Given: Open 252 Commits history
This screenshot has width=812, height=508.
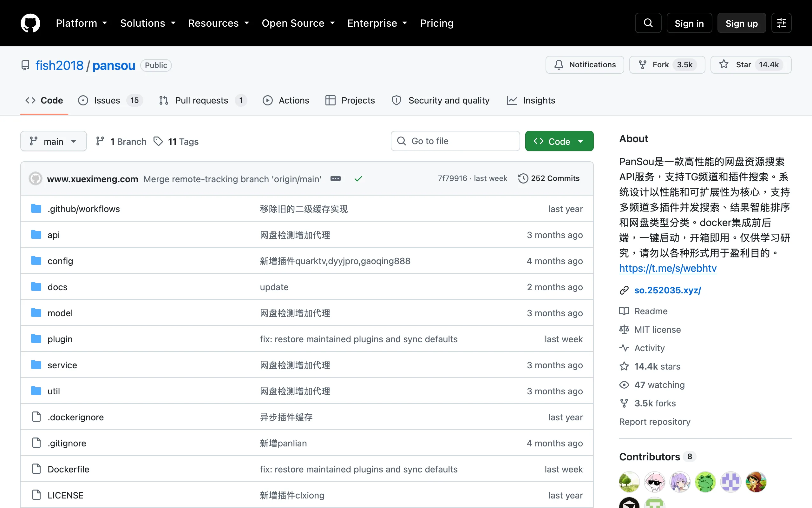Looking at the screenshot, I should click(549, 178).
